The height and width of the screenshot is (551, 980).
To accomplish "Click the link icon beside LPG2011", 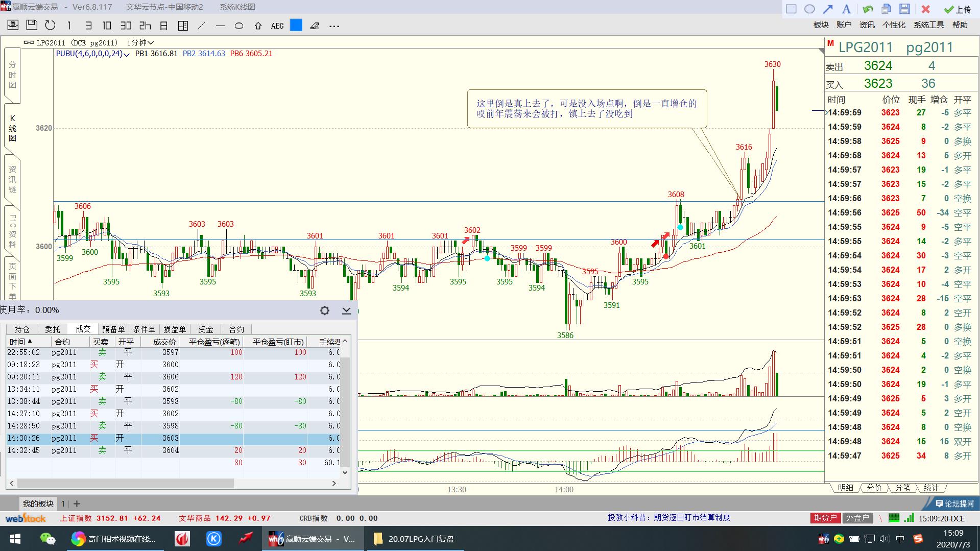I will tap(29, 42).
